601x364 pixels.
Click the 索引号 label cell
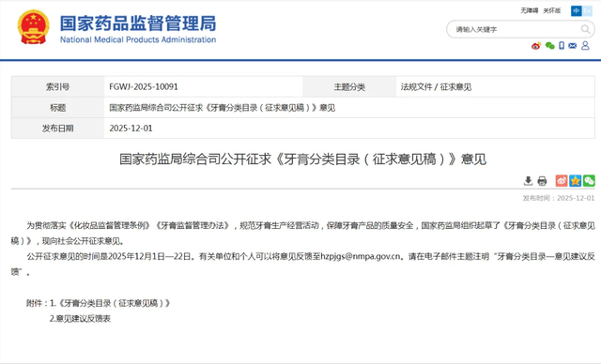(58, 87)
